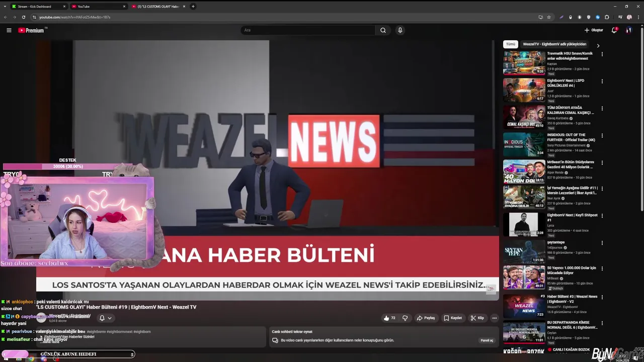
Task: Click the Oluştur create button
Action: pyautogui.click(x=594, y=30)
